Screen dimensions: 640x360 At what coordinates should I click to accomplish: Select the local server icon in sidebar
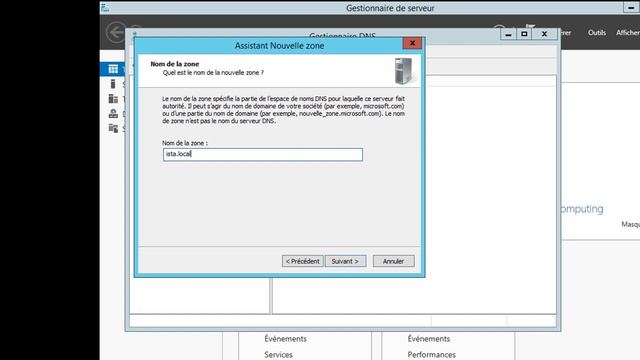pyautogui.click(x=113, y=84)
